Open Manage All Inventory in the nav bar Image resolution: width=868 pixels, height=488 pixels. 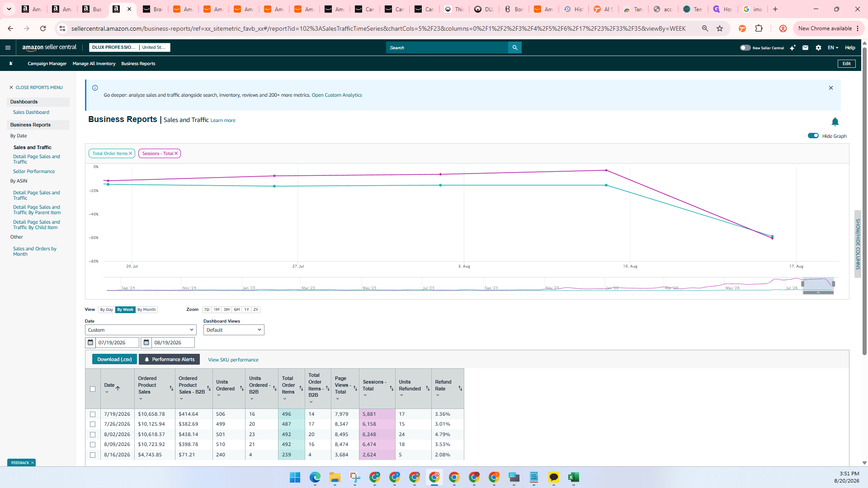(x=94, y=64)
